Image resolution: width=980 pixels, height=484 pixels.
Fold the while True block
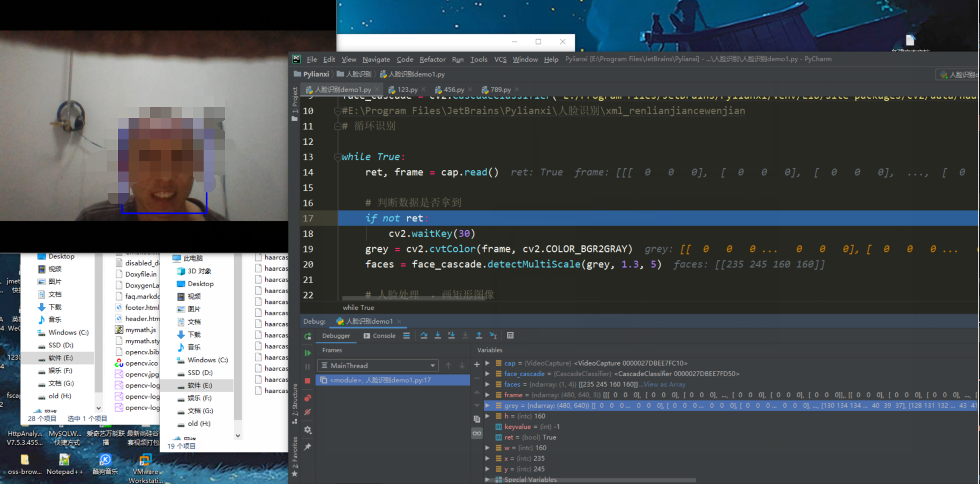[x=338, y=157]
